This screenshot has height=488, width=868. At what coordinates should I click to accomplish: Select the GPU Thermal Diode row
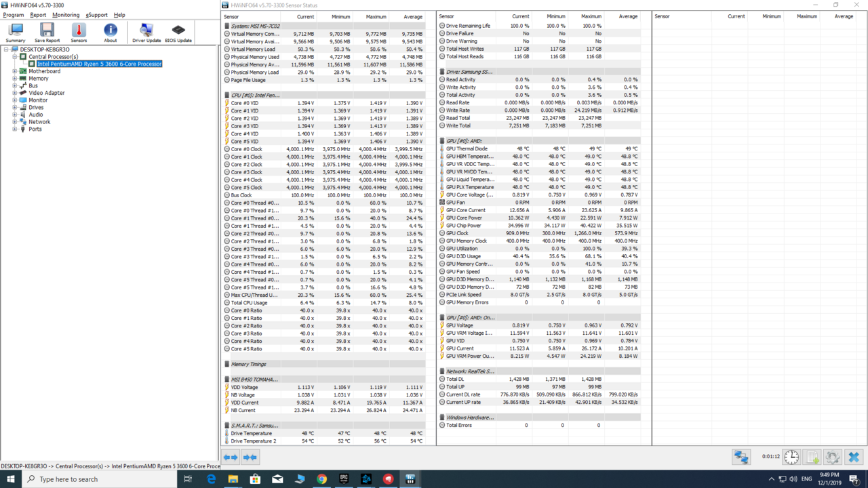point(539,149)
